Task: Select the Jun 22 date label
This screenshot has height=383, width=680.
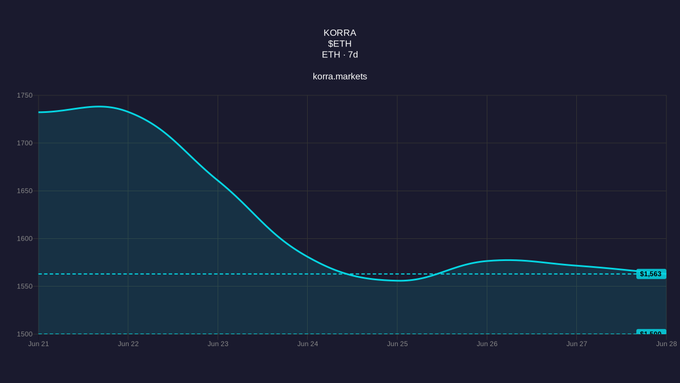Action: 128,344
